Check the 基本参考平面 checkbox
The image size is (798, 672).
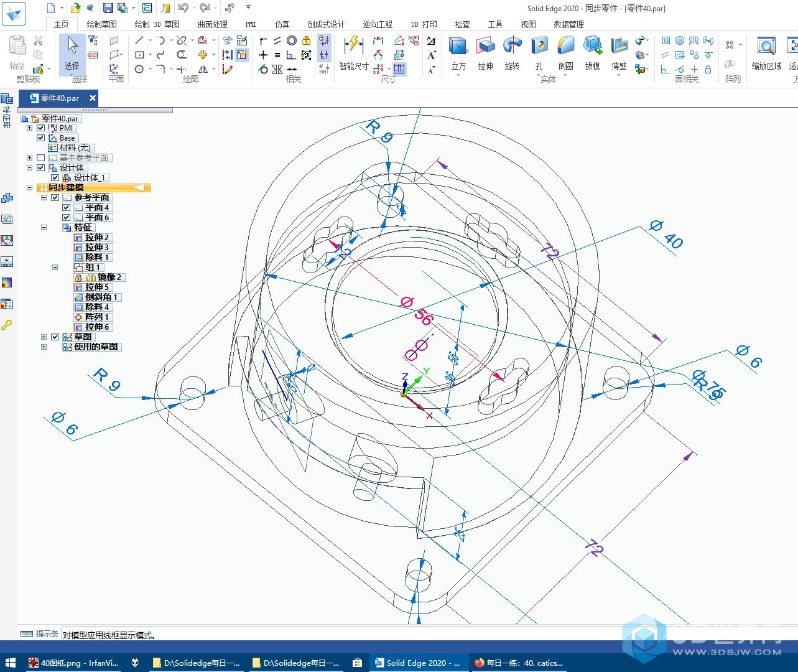pyautogui.click(x=41, y=158)
